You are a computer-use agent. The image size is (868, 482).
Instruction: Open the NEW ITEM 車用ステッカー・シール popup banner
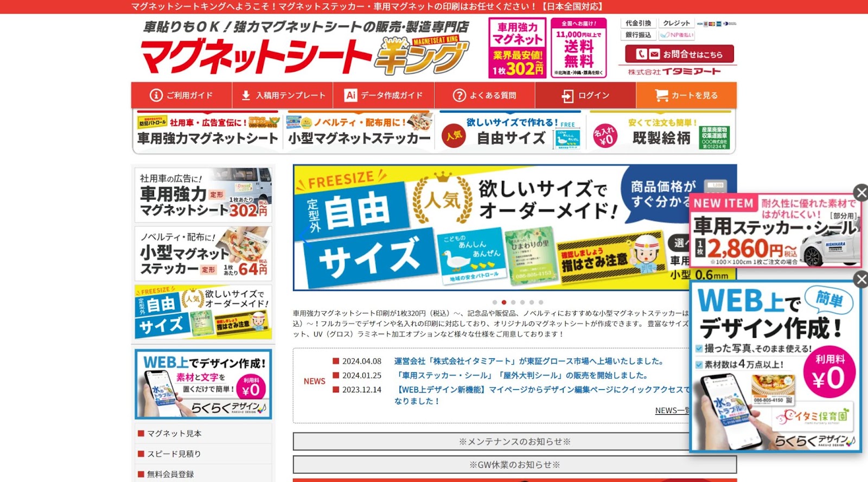(x=775, y=231)
